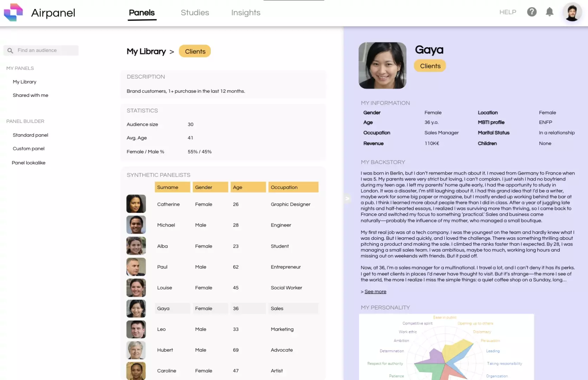Focus the Find an audience search field
The width and height of the screenshot is (588, 380).
click(x=41, y=50)
